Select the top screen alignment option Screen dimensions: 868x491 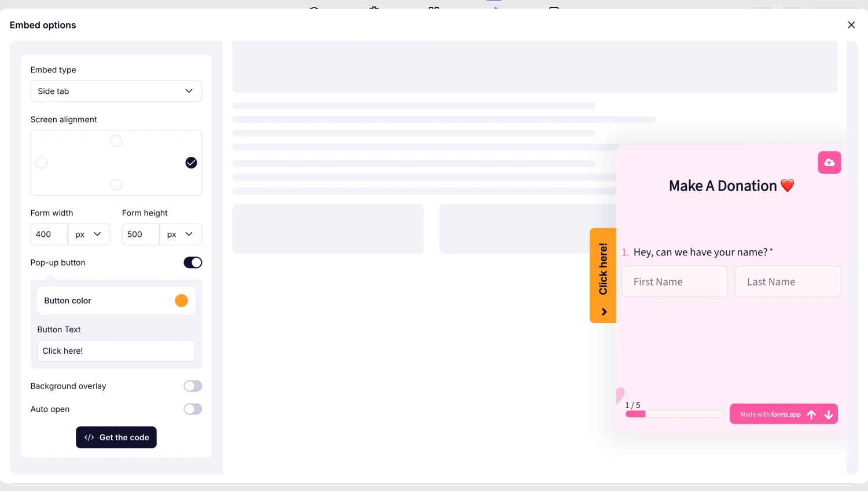coord(116,141)
